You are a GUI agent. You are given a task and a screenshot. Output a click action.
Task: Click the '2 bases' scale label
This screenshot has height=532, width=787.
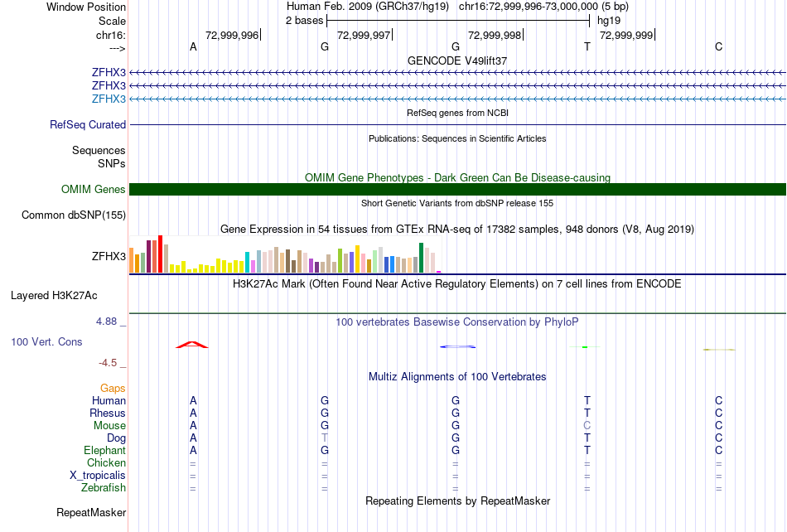click(x=305, y=21)
